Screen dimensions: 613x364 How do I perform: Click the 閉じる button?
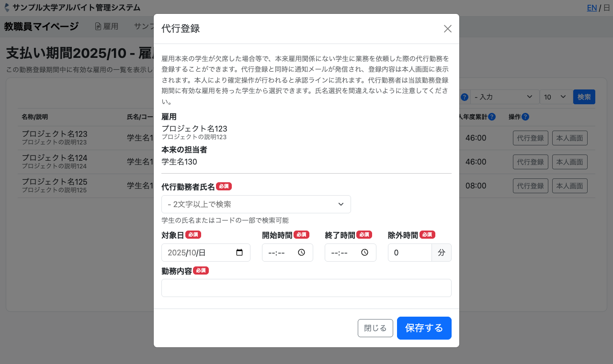375,328
